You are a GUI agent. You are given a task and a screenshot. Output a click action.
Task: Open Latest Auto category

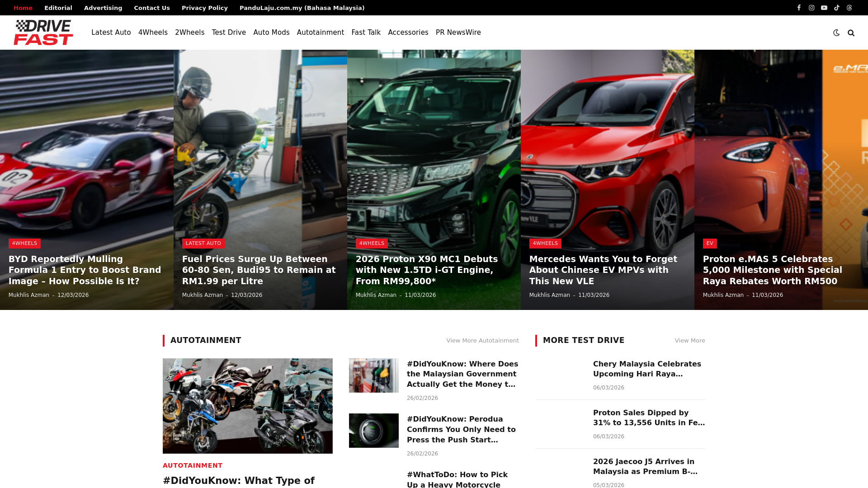point(111,33)
